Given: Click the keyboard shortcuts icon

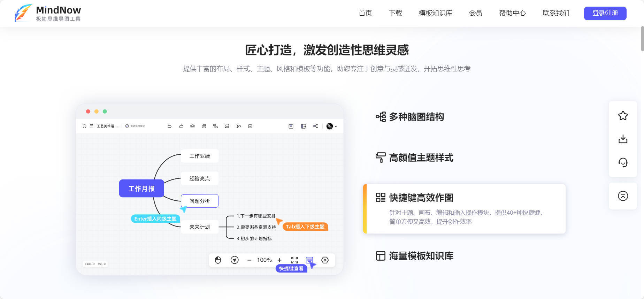Looking at the screenshot, I should click(309, 260).
